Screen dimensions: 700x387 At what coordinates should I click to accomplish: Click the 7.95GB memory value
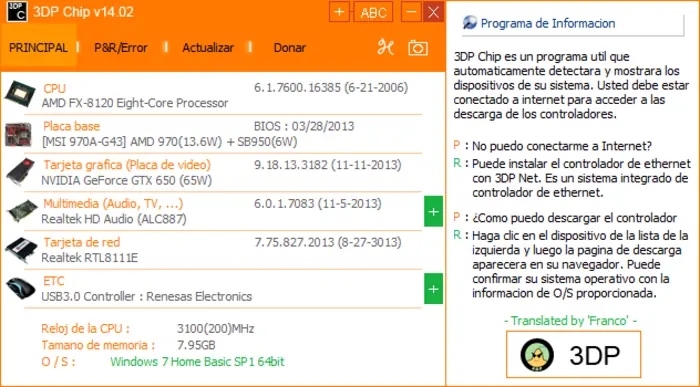click(196, 345)
